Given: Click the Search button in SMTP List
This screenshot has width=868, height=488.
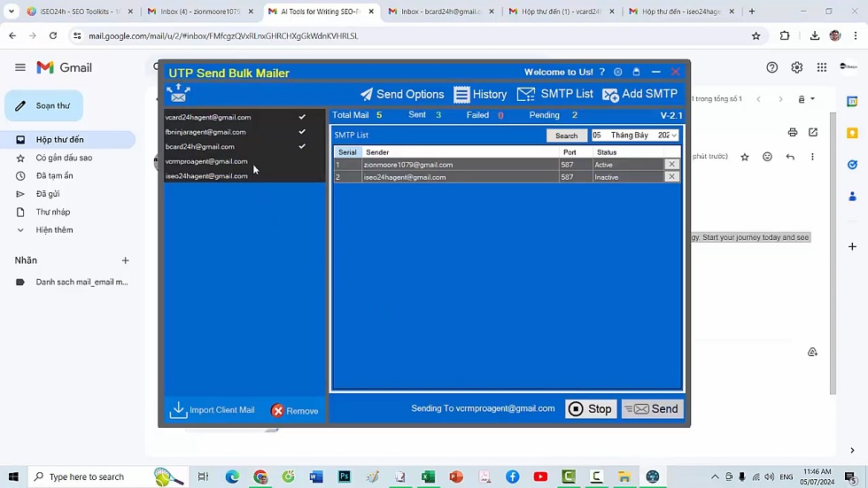Looking at the screenshot, I should tap(566, 136).
